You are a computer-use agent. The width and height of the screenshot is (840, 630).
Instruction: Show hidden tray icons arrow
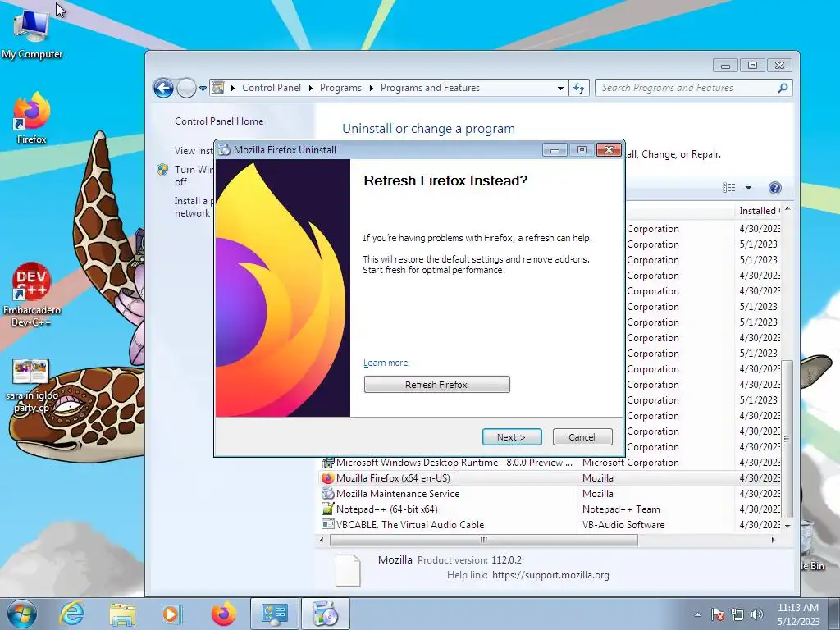point(697,615)
